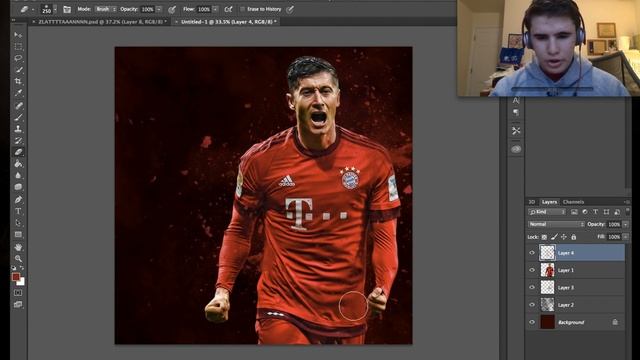Open the Brush panel toggle icon
This screenshot has height=360, width=640.
[67, 9]
